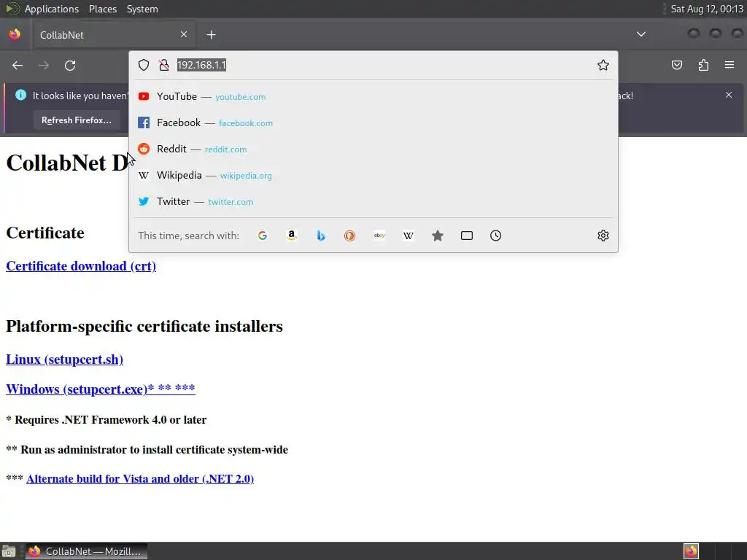Search with eBay this time
The height and width of the screenshot is (560, 747).
[379, 236]
